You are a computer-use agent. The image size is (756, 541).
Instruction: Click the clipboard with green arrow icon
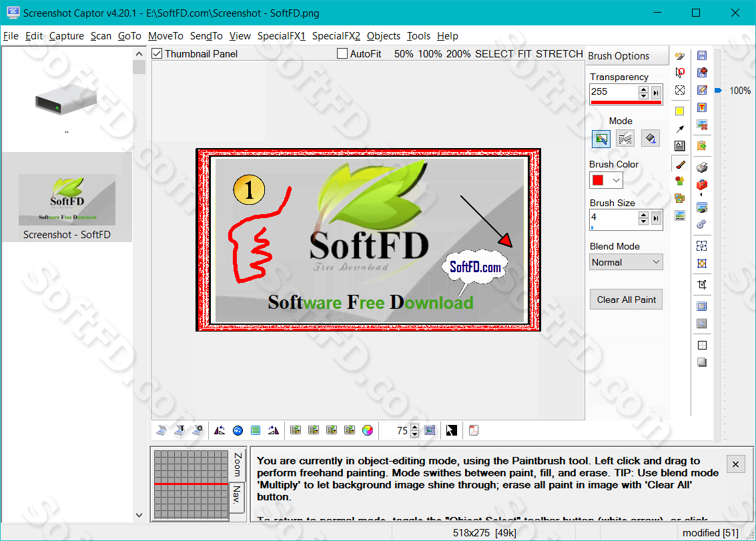click(702, 145)
